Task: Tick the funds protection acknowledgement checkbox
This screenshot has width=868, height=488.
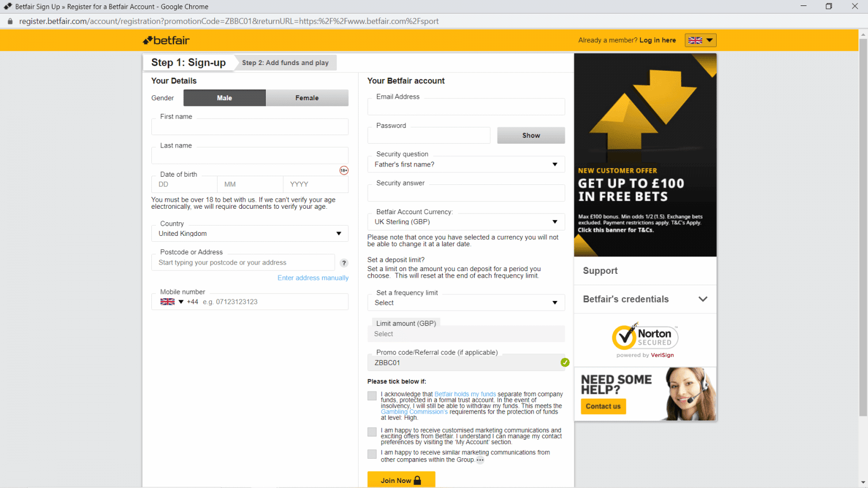Action: pos(372,396)
